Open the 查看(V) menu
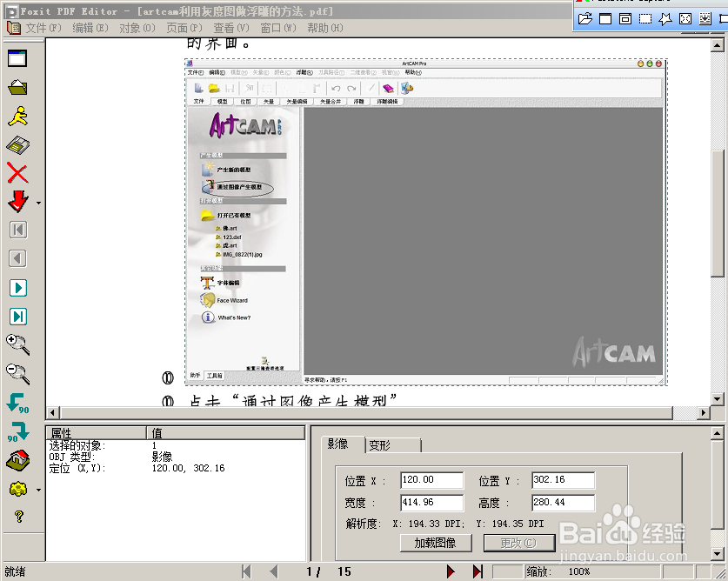The width and height of the screenshot is (728, 581). 231,28
